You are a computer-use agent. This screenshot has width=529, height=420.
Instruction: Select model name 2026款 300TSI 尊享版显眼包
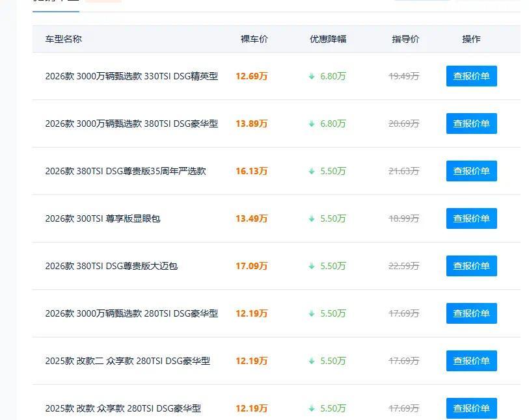point(103,218)
